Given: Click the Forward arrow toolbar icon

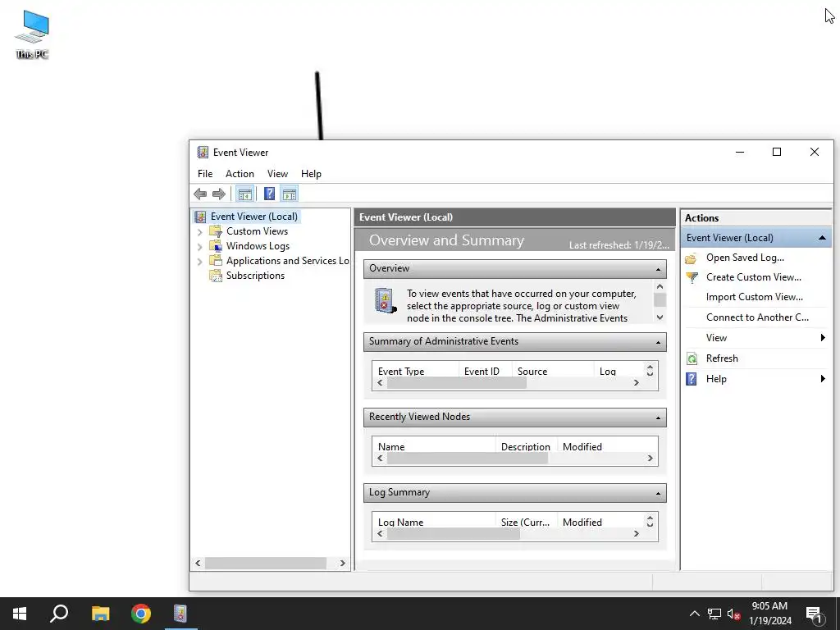Looking at the screenshot, I should [x=218, y=194].
